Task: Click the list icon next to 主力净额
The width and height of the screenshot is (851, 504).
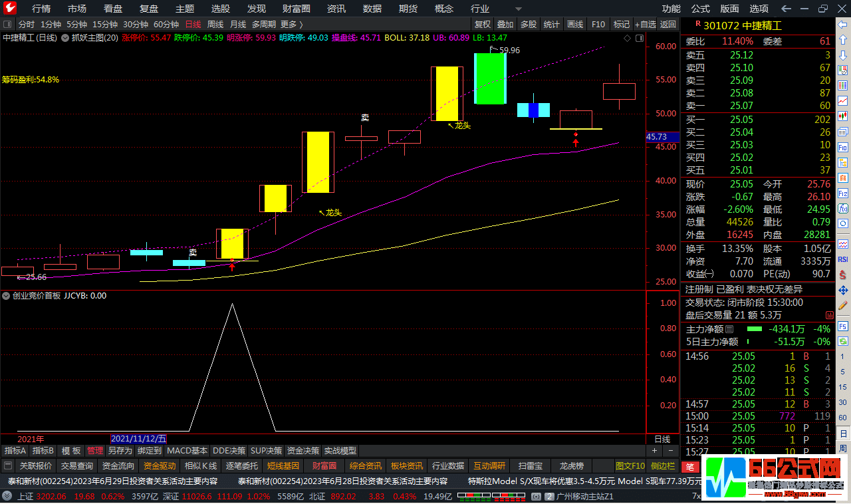Action: [x=729, y=329]
